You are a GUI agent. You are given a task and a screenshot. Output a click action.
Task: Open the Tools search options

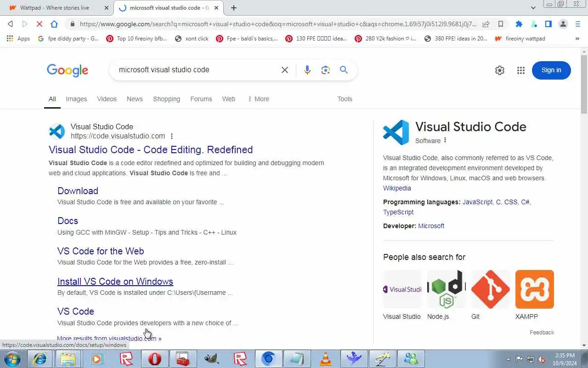point(345,99)
